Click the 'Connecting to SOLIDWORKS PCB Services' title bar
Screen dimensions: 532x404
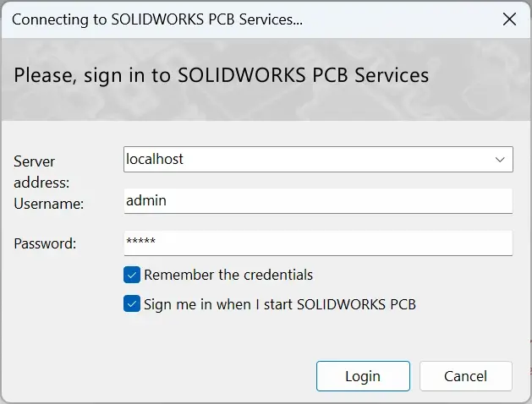coord(157,19)
